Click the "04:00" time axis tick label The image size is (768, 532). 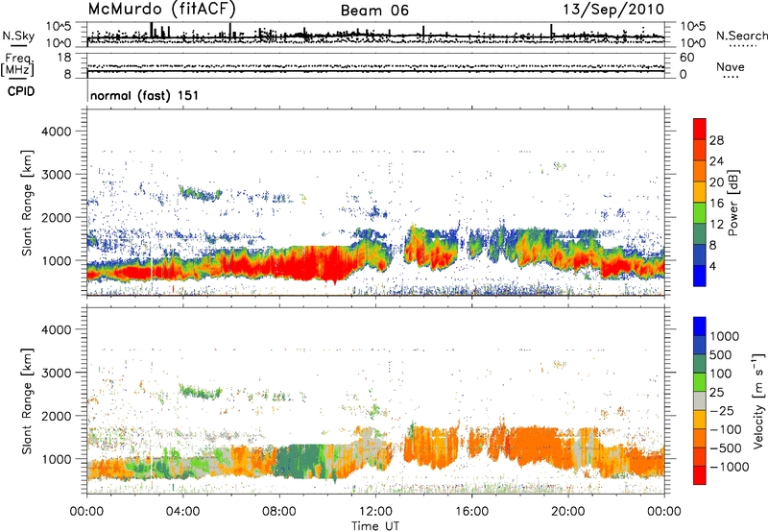[x=183, y=512]
